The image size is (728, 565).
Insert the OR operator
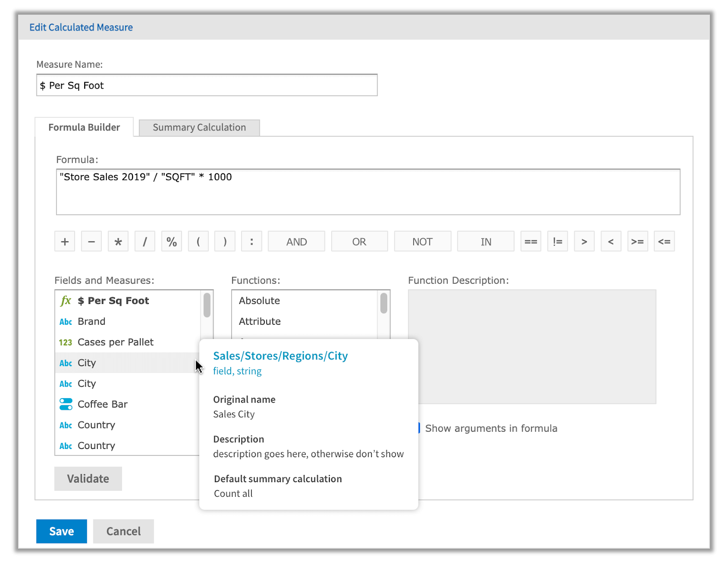359,242
